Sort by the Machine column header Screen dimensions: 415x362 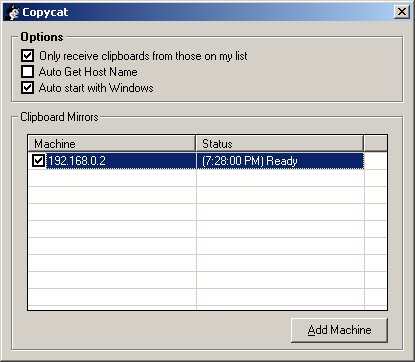(112, 144)
